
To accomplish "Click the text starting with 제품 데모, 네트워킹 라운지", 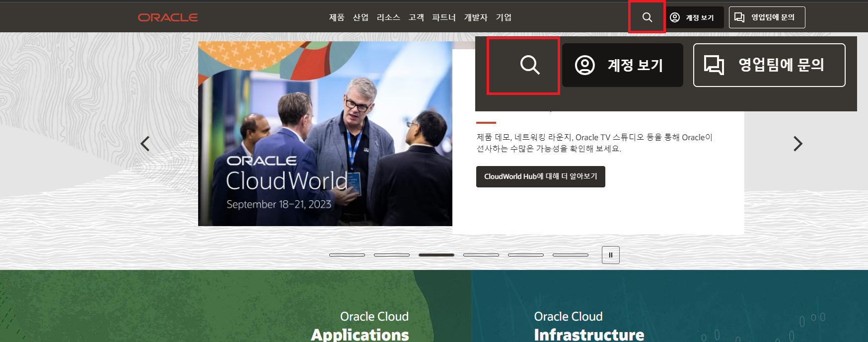I will (x=594, y=143).
